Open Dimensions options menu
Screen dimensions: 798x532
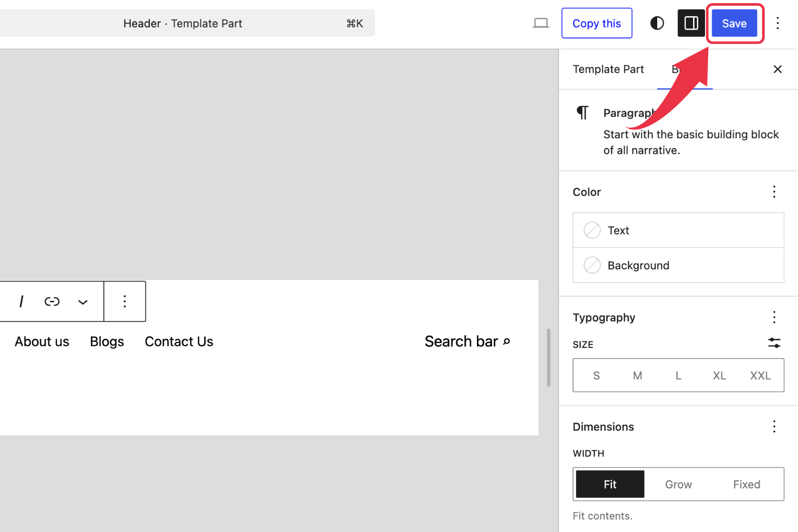[x=775, y=427]
